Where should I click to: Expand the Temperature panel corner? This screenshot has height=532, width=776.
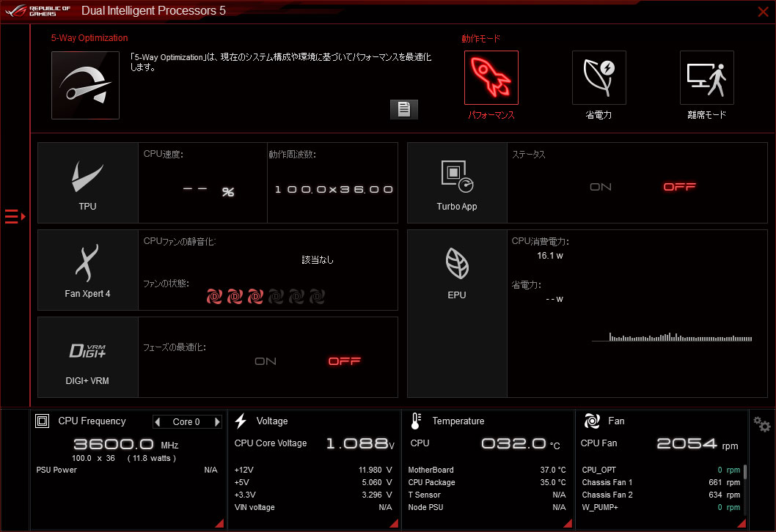568,523
